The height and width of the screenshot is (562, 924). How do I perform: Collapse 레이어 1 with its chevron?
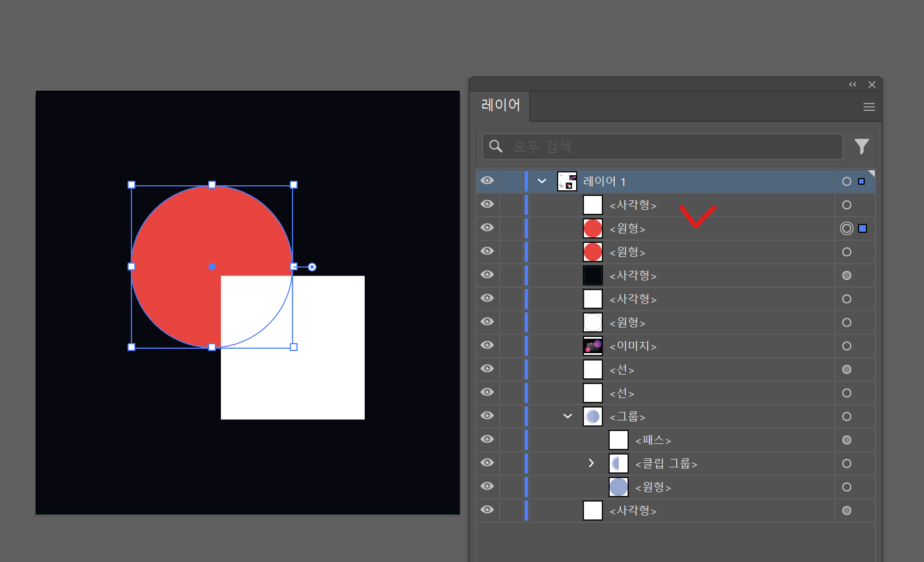tap(542, 181)
